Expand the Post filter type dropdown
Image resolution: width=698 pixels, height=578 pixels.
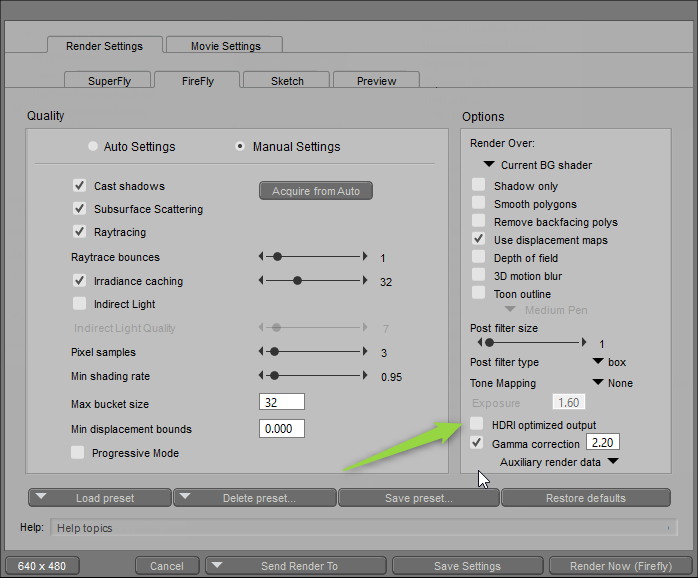pyautogui.click(x=609, y=362)
